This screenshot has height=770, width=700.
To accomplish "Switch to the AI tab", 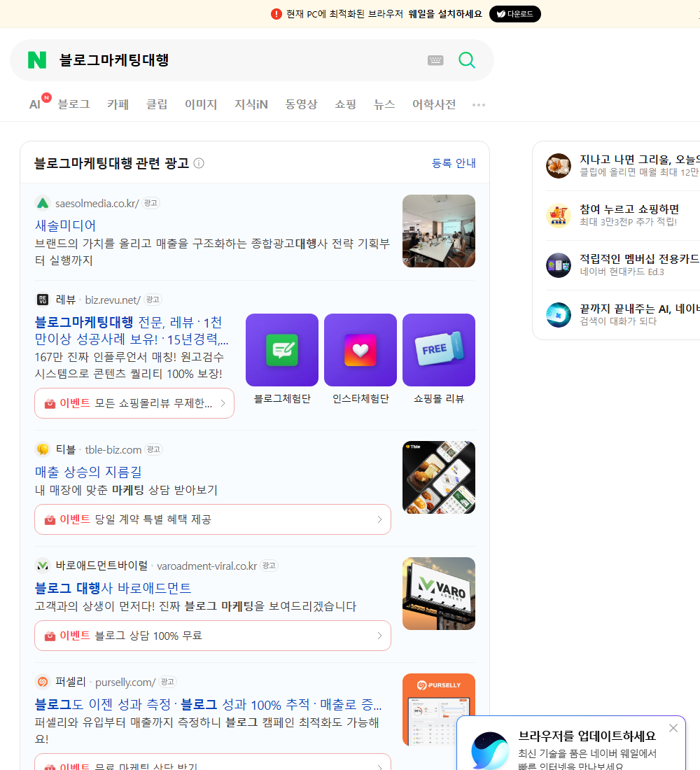I will (x=35, y=104).
